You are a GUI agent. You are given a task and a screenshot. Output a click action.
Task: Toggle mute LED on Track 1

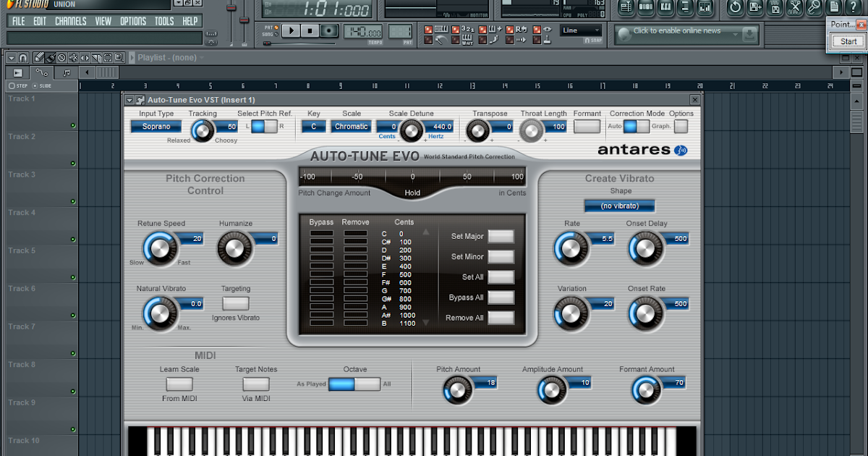pos(73,126)
